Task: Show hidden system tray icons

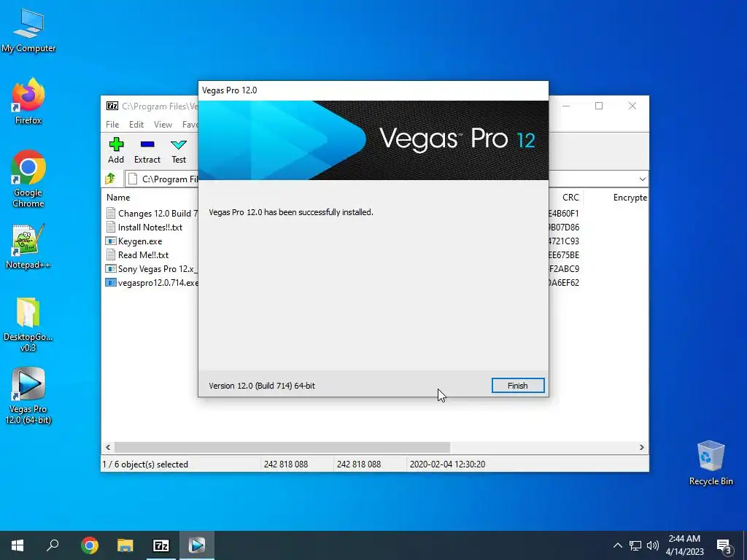Action: tap(617, 545)
